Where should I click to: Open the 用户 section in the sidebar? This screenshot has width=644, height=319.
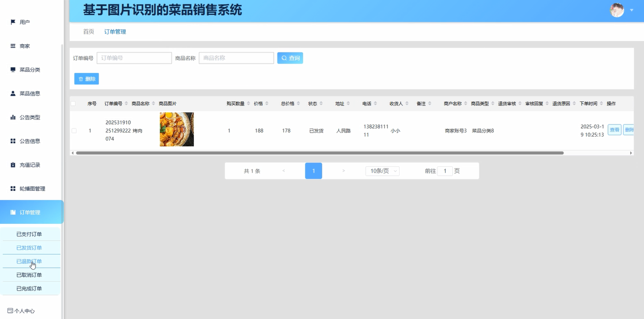tap(21, 21)
